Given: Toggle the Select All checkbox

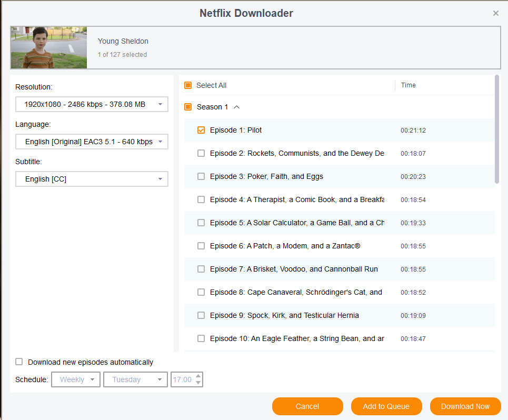Looking at the screenshot, I should [x=188, y=85].
